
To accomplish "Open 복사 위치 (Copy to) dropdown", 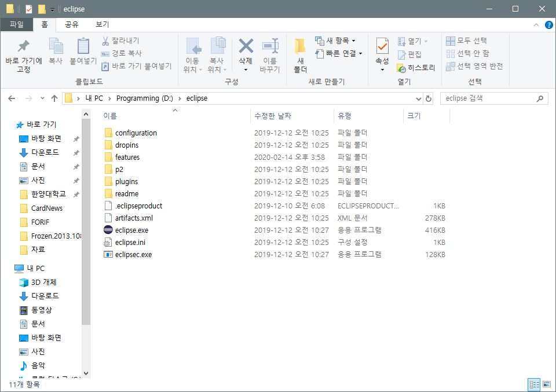I will (x=217, y=56).
